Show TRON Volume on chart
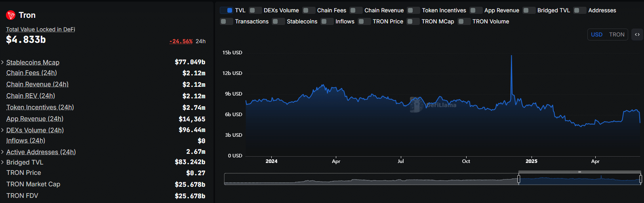 coord(464,21)
